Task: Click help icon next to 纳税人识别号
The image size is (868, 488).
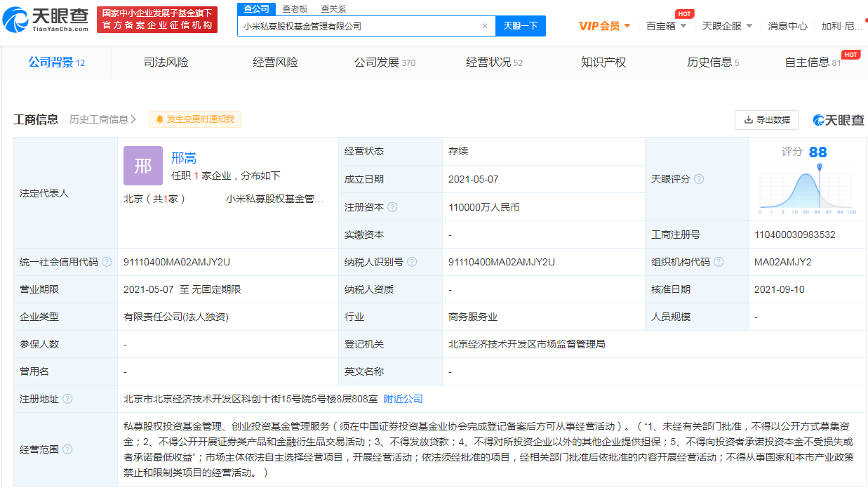Action: point(412,262)
